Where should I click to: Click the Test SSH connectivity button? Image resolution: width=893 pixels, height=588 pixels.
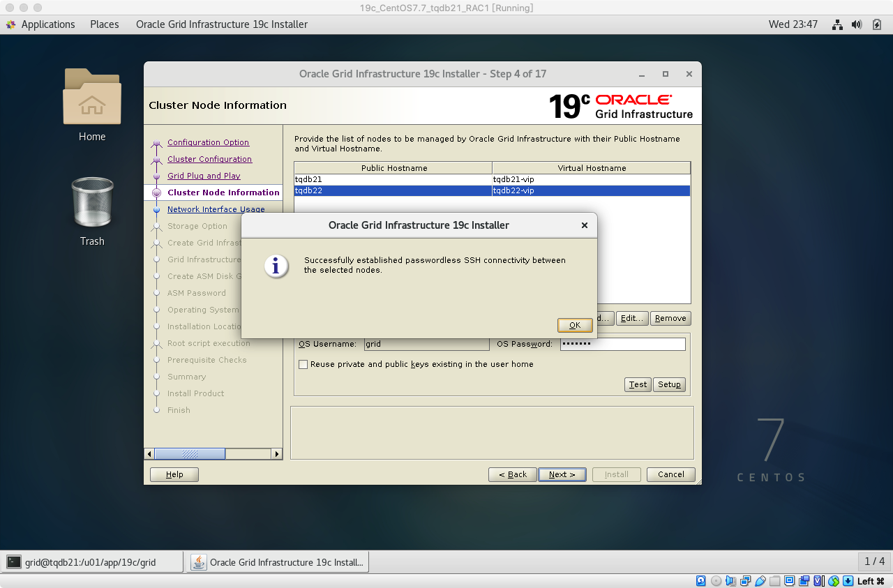pyautogui.click(x=638, y=384)
